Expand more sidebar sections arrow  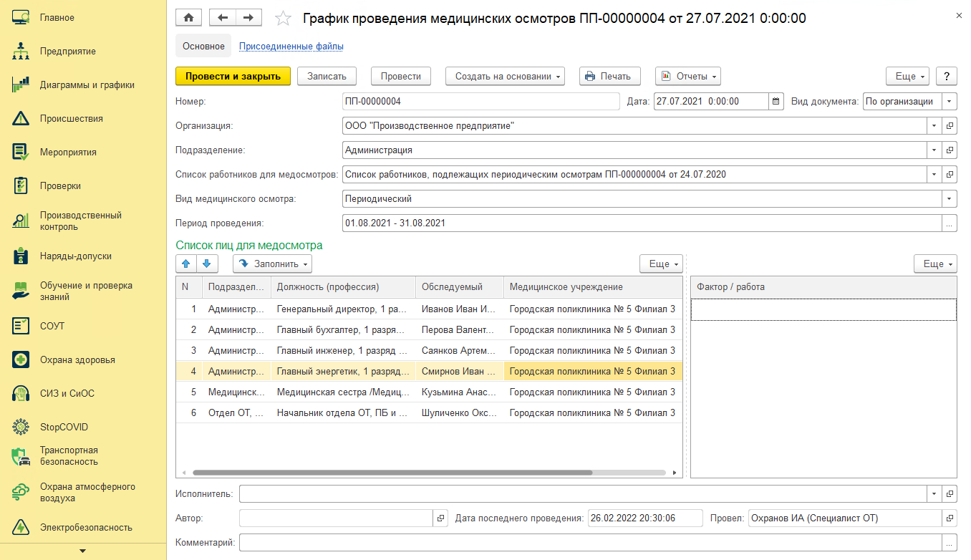[83, 551]
